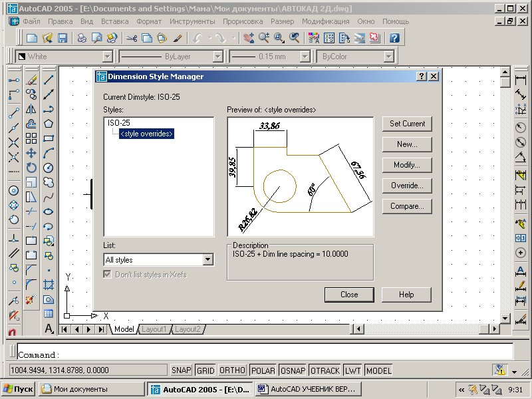This screenshot has height=399, width=532.
Task: Expand the Redo history arrow
Action: point(233,38)
